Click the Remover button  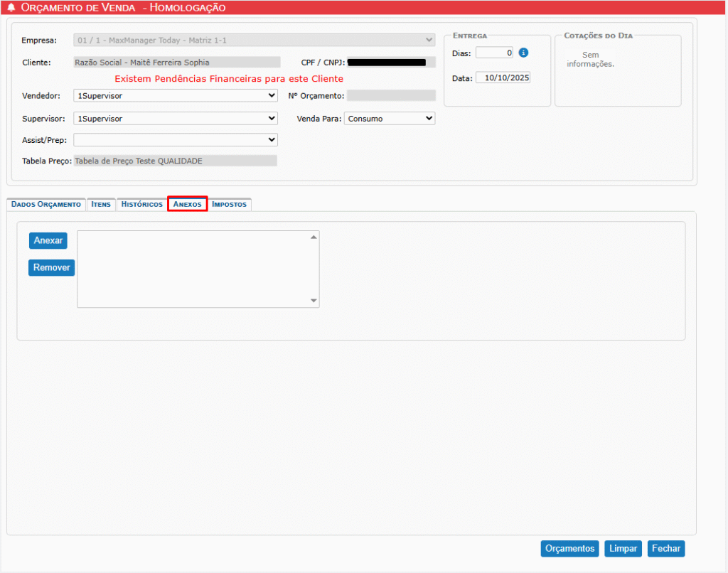click(51, 268)
